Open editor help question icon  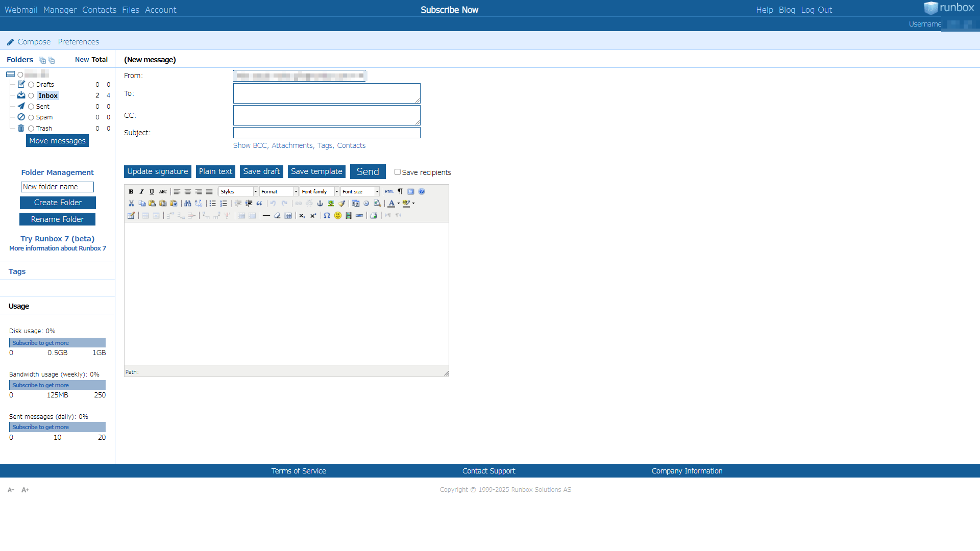(x=422, y=192)
